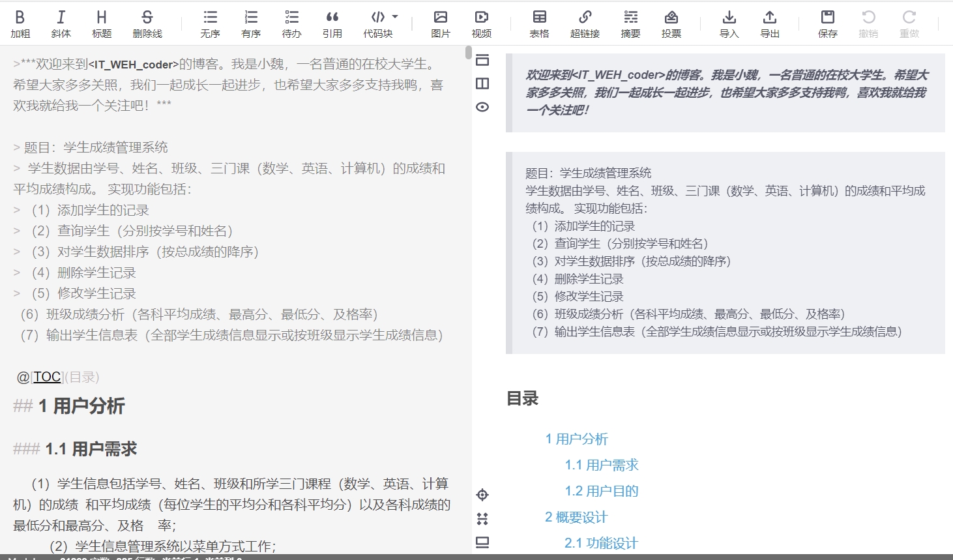Insert an unordered list (无序)
This screenshot has width=953, height=560.
pyautogui.click(x=210, y=24)
